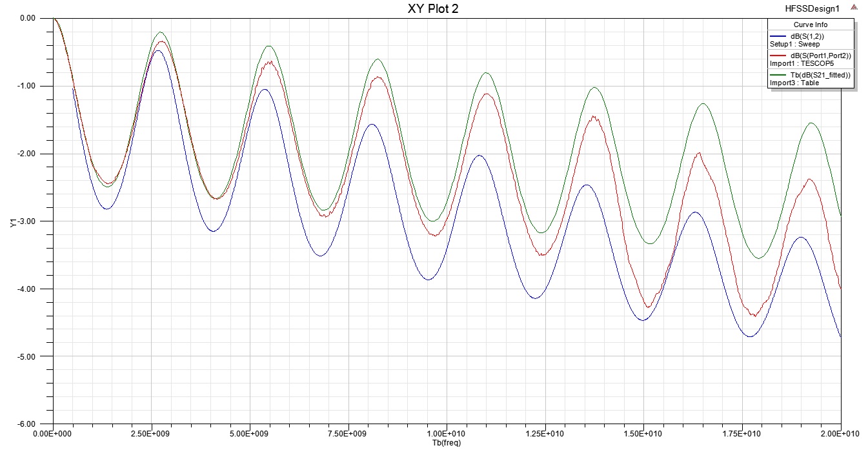Click the 1.75E+010 x-axis tick value
Screen dimensions: 868x450
click(x=742, y=433)
